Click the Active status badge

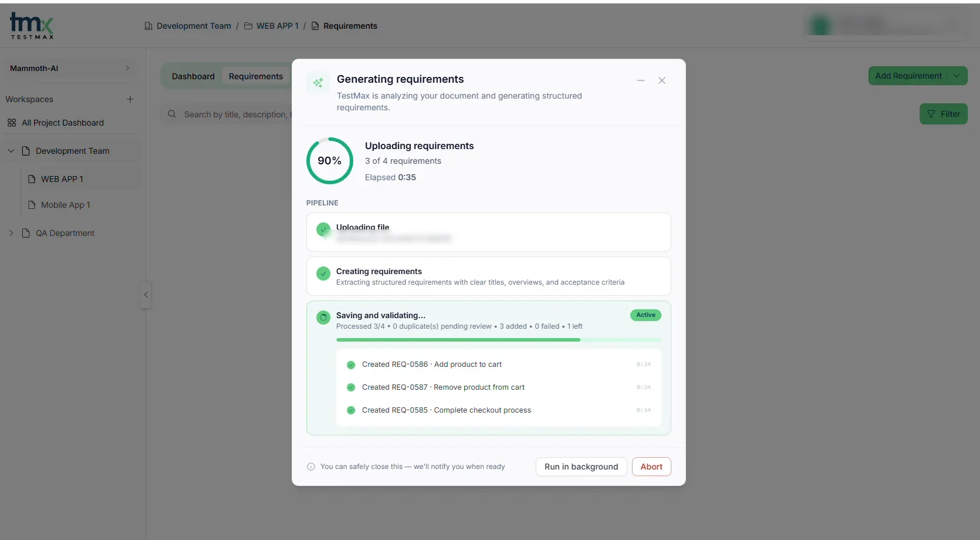tap(646, 315)
